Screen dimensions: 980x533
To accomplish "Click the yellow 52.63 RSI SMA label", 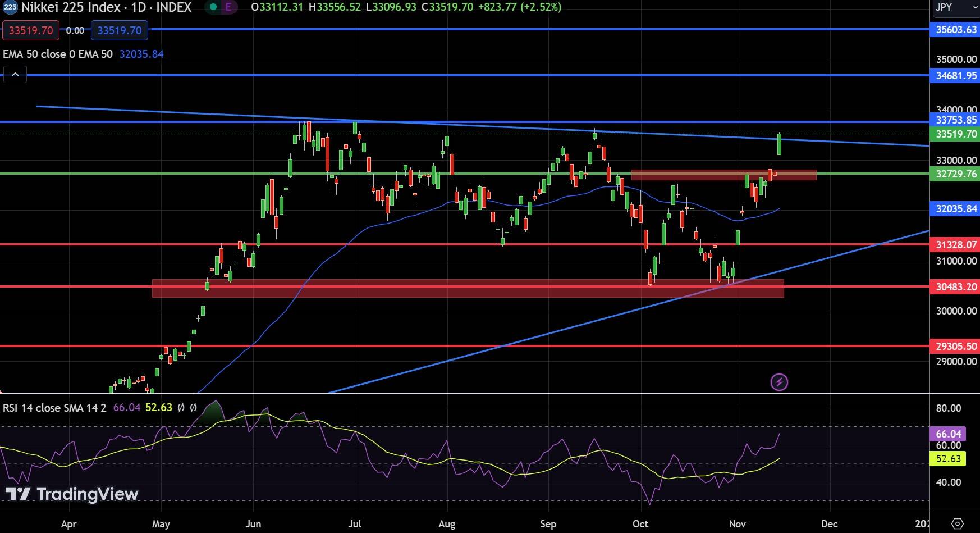I will 948,459.
